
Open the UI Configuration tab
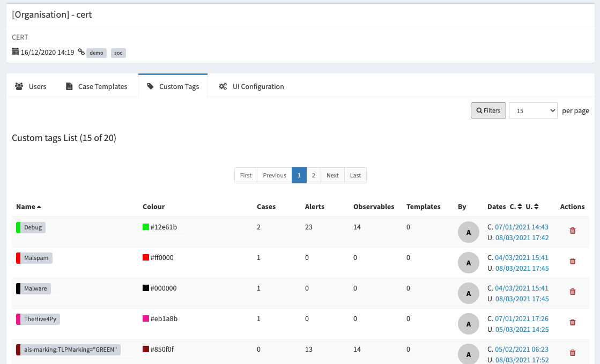click(x=251, y=86)
